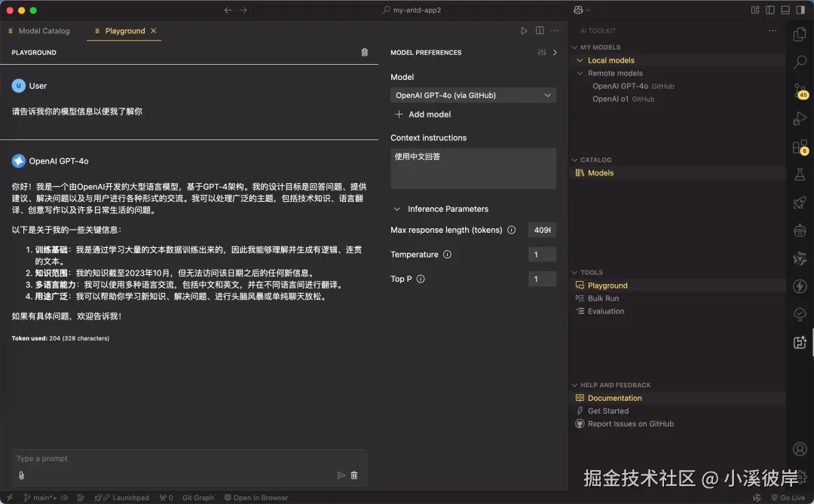The image size is (814, 504).
Task: Open Source Control showing 45 changes
Action: [x=800, y=91]
